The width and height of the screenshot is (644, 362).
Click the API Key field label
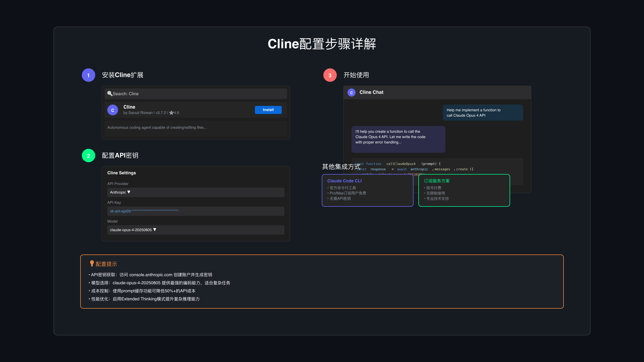pyautogui.click(x=114, y=202)
